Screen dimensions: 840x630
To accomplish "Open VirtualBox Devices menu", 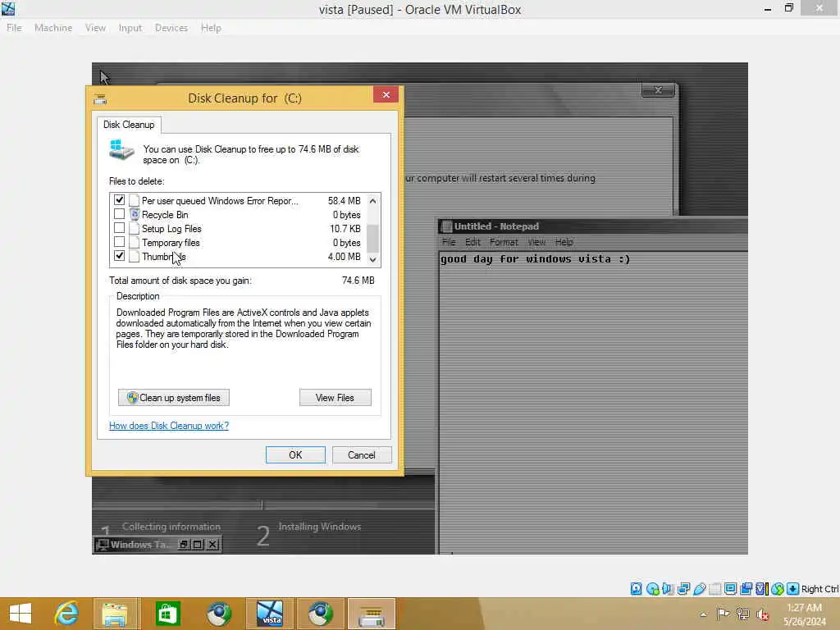I will click(x=171, y=28).
